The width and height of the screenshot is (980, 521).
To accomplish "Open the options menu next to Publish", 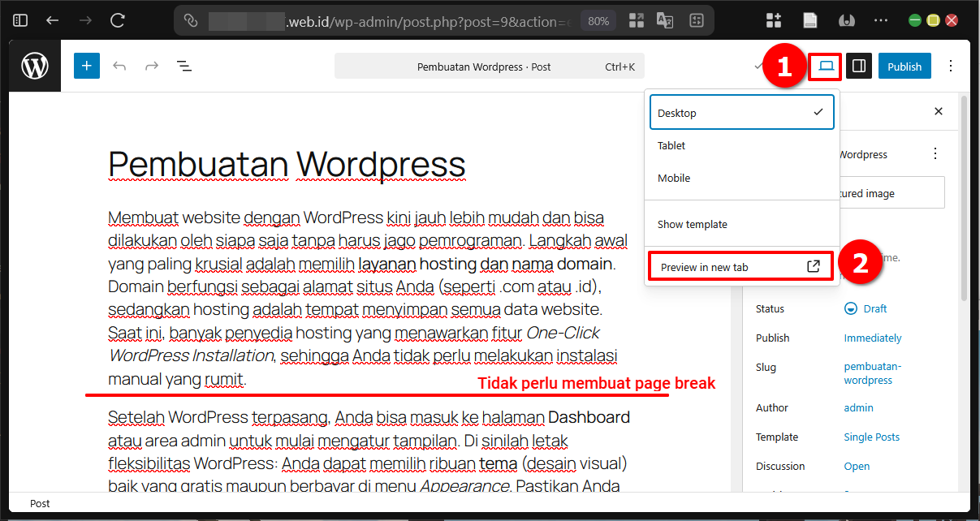I will (950, 66).
